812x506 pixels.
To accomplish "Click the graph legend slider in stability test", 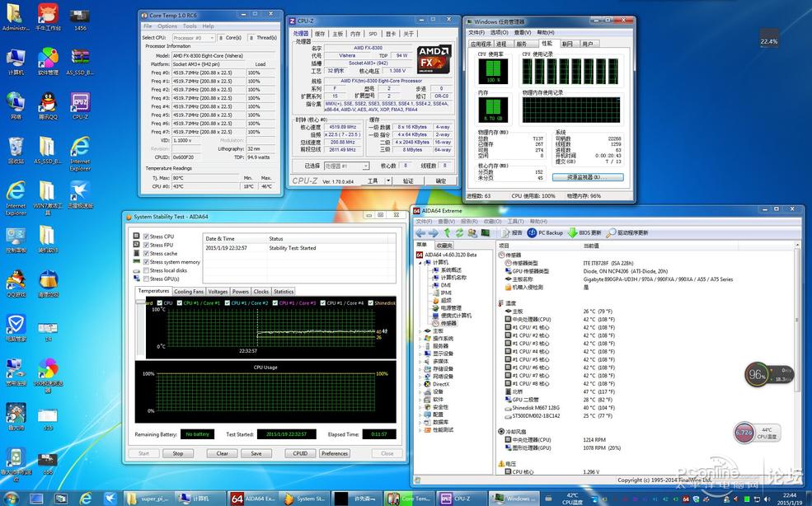I will point(140,303).
